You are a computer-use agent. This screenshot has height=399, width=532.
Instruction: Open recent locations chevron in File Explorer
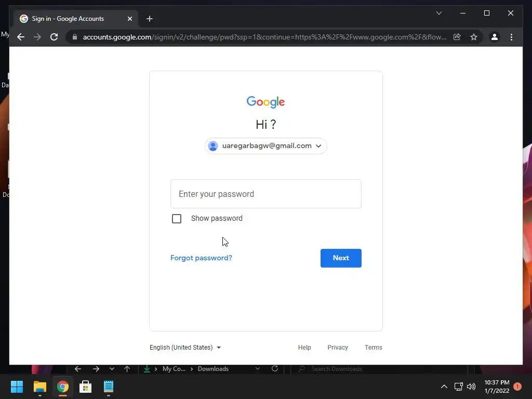[x=112, y=369]
